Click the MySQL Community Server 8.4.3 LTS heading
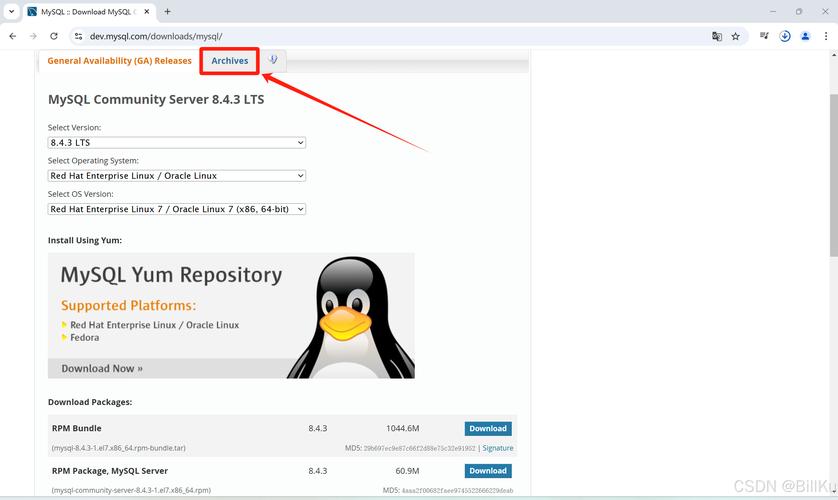Image resolution: width=838 pixels, height=500 pixels. (x=156, y=99)
